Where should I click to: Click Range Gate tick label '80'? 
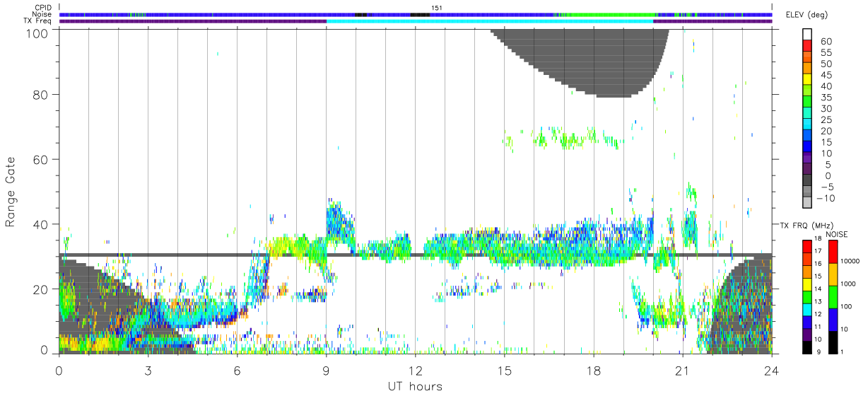coord(40,94)
